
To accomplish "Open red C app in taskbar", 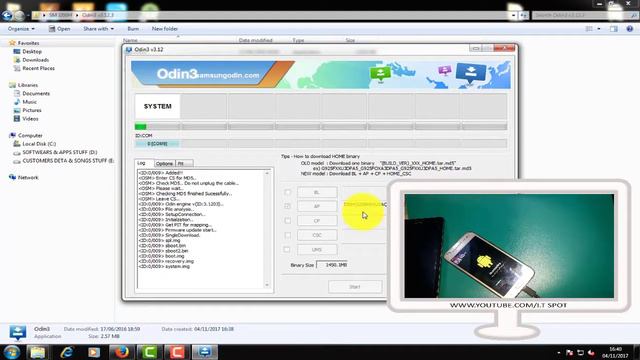I will tap(177, 352).
